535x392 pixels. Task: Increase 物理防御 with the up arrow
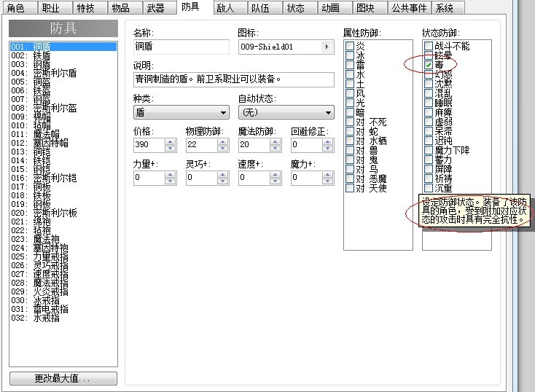pyautogui.click(x=223, y=142)
